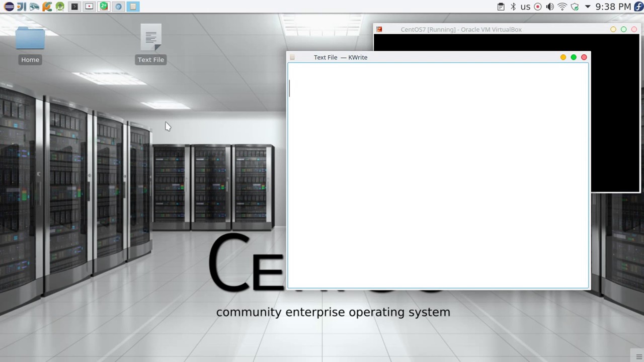The height and width of the screenshot is (362, 644).
Task: Maximize the CentOS7 VirtualBox window
Action: pos(624,30)
